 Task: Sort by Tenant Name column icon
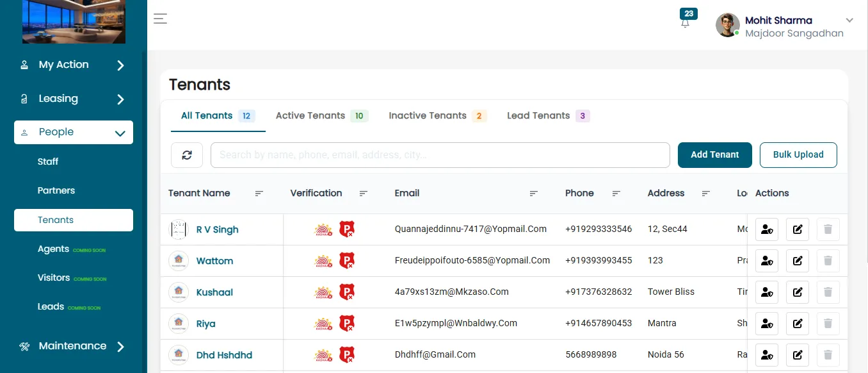tap(259, 194)
